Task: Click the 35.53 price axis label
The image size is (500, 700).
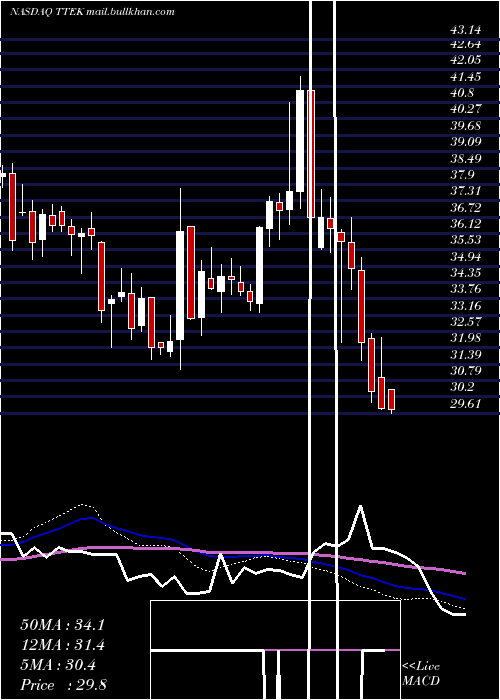Action: [x=466, y=240]
